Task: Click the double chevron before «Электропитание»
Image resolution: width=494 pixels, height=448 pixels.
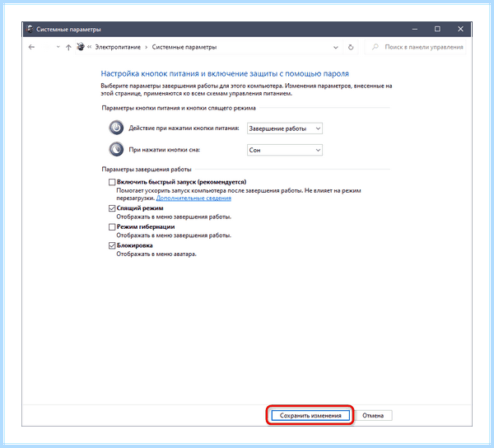Action: [x=89, y=47]
